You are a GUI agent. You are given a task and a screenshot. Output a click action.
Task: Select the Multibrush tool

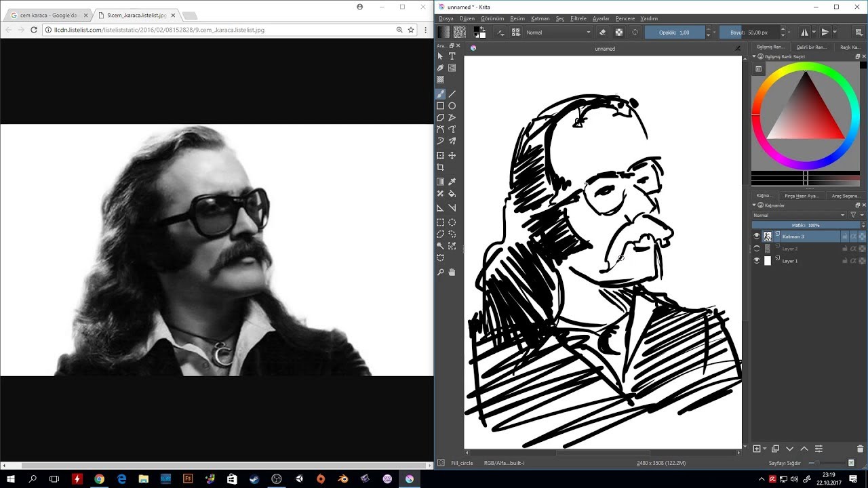(452, 140)
